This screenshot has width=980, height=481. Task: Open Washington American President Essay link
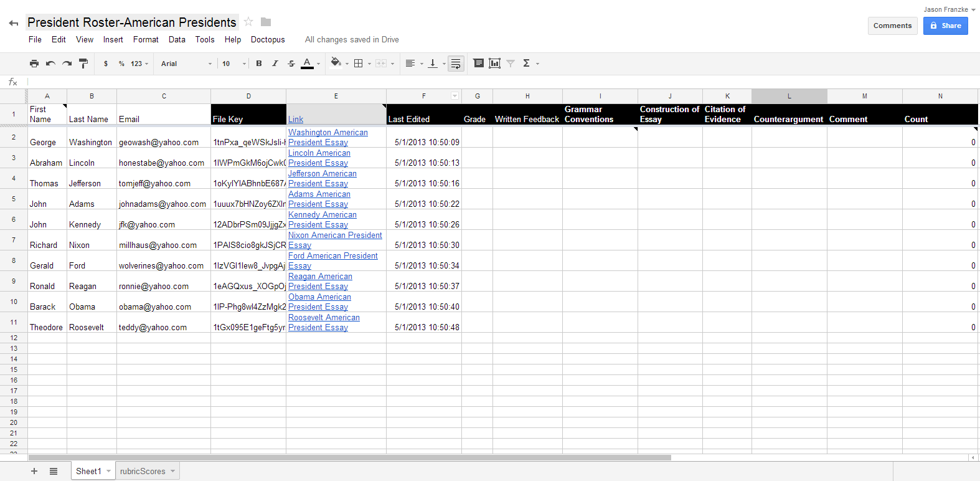pyautogui.click(x=327, y=137)
